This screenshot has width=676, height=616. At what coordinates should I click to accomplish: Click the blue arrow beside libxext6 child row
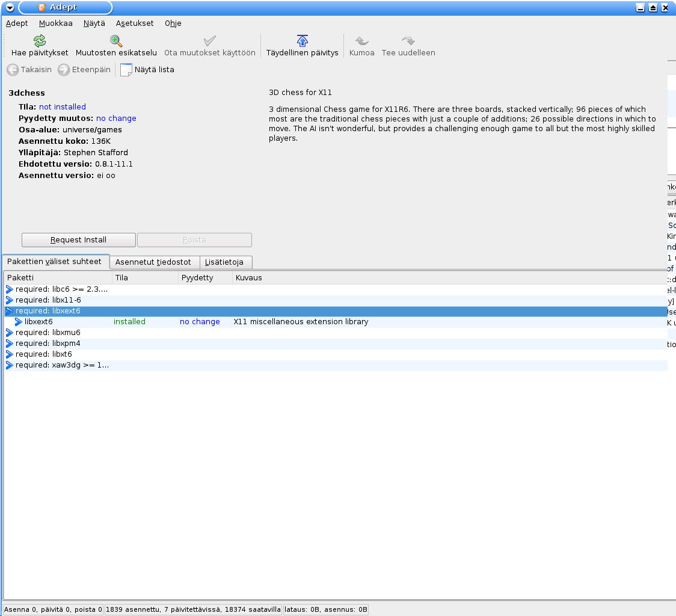click(x=19, y=322)
